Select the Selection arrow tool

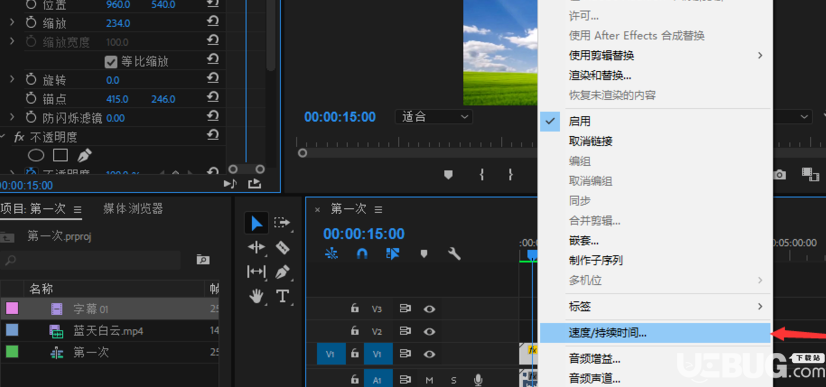257,223
